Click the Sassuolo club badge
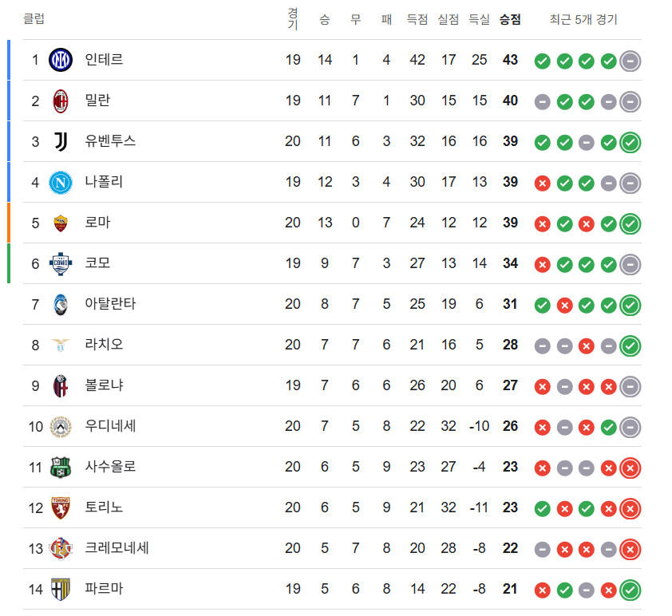672x616 pixels. (x=61, y=468)
